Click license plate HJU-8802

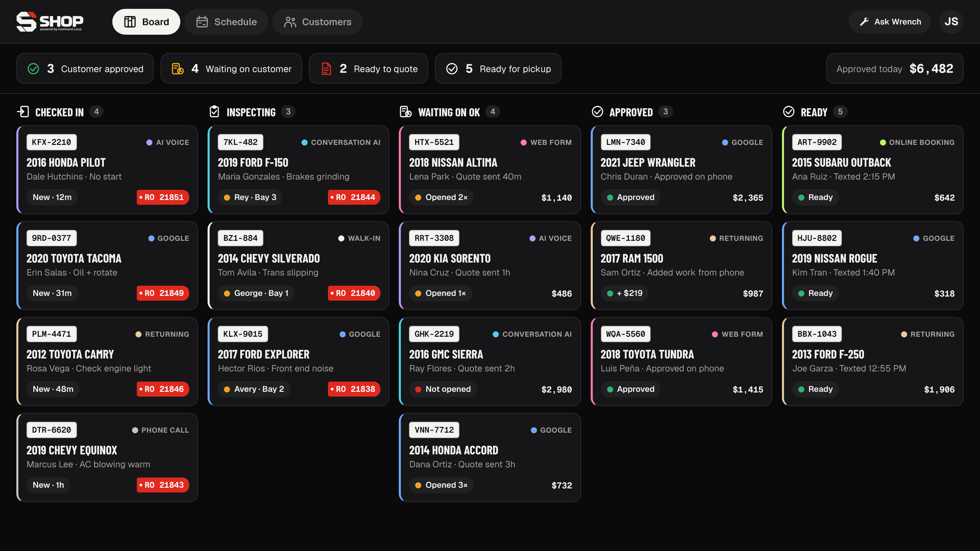(x=817, y=238)
